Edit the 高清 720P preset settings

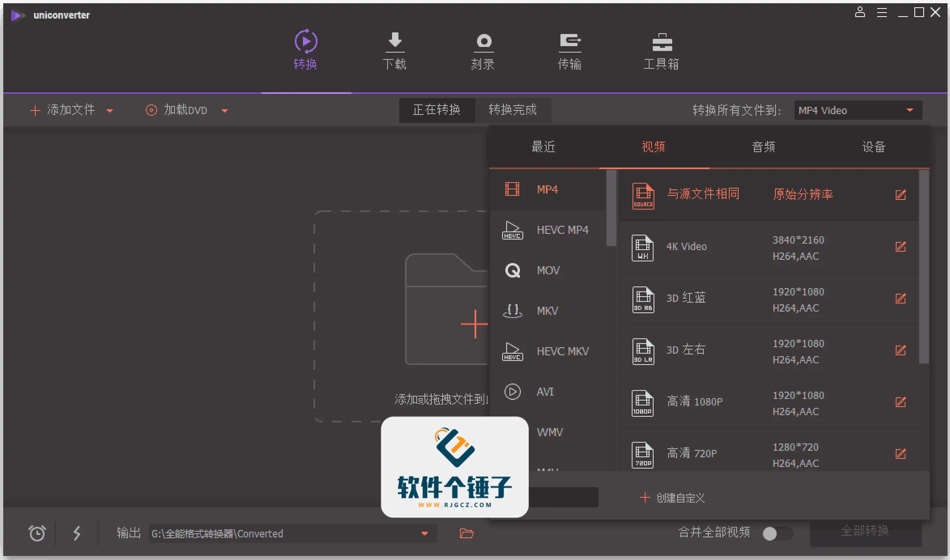pyautogui.click(x=901, y=454)
